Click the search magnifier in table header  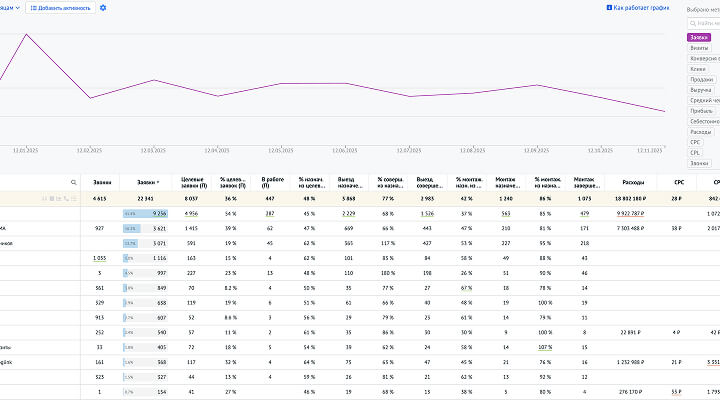pos(73,183)
